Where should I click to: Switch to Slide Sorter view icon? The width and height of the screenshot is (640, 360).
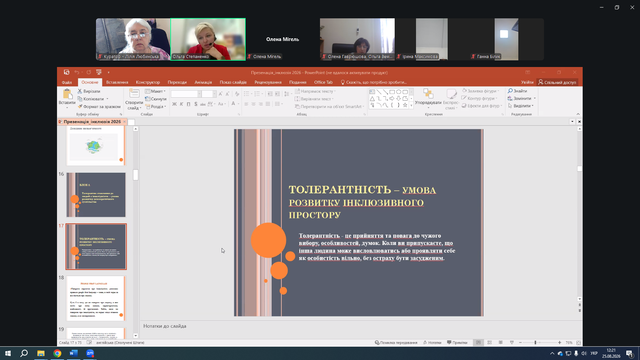point(489,342)
